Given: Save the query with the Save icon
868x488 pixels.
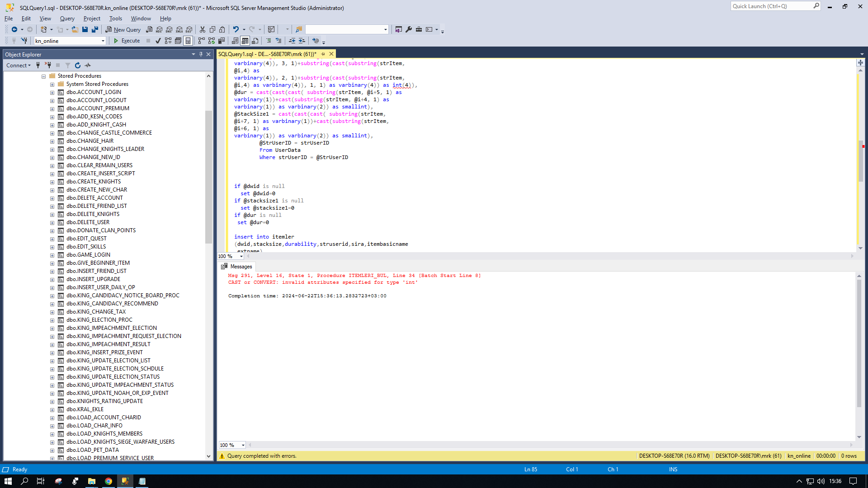Looking at the screenshot, I should [x=85, y=29].
